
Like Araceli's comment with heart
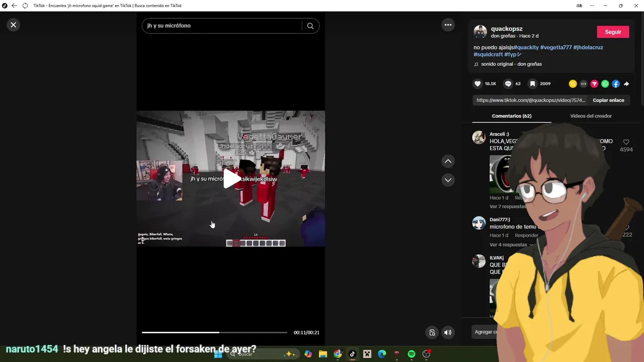(x=626, y=142)
